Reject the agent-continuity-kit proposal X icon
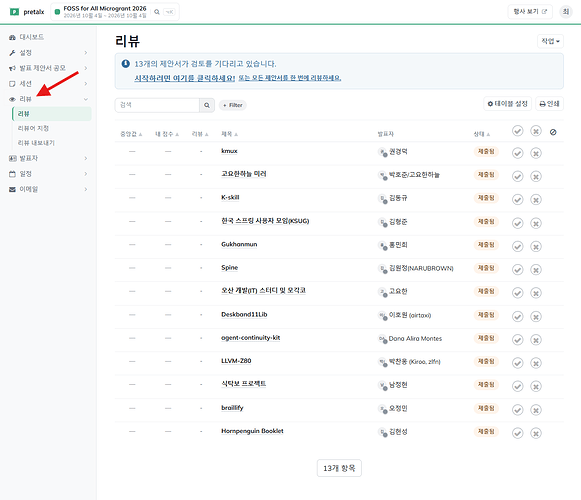Viewport: 581px width, 500px height. pos(536,340)
